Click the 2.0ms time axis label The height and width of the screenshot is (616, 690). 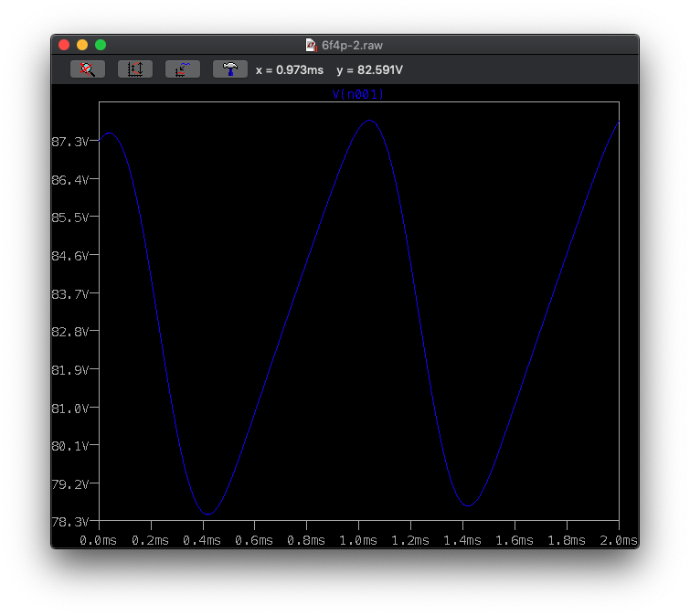click(619, 540)
